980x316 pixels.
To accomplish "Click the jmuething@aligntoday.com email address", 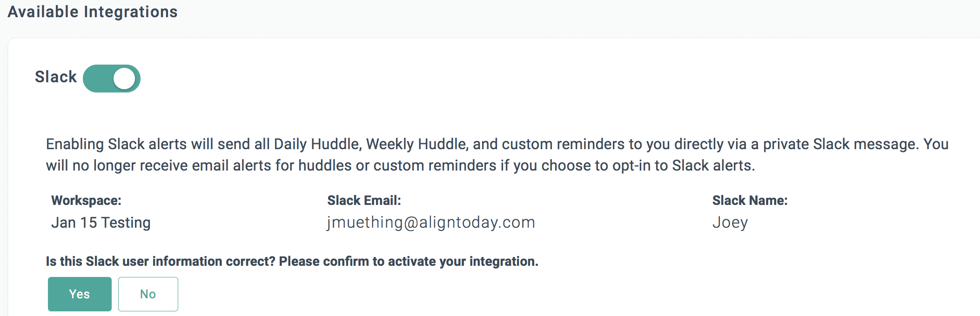I will 431,223.
